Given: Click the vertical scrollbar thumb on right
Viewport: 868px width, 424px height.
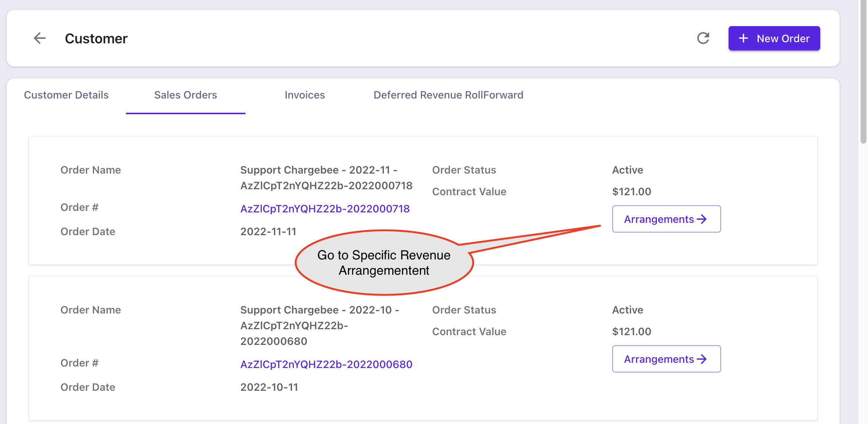Looking at the screenshot, I should (863, 71).
